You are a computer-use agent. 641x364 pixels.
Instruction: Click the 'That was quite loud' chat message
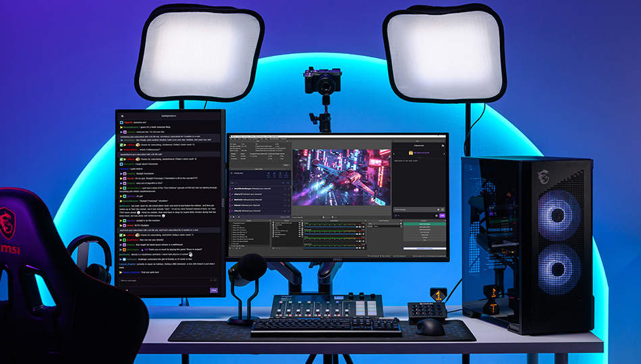tap(150, 272)
